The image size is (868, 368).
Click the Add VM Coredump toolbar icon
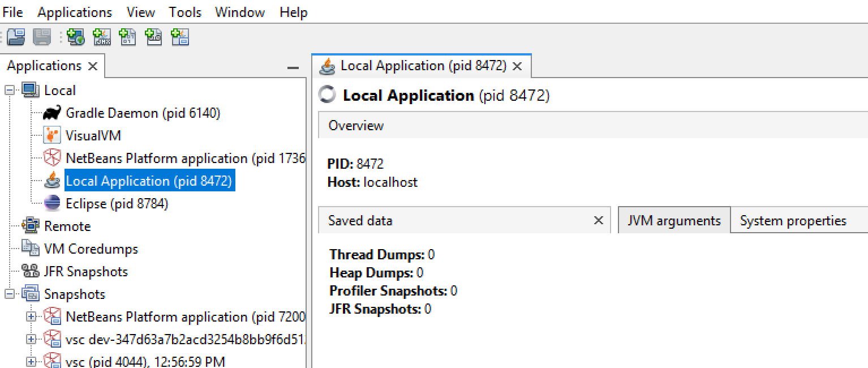128,37
